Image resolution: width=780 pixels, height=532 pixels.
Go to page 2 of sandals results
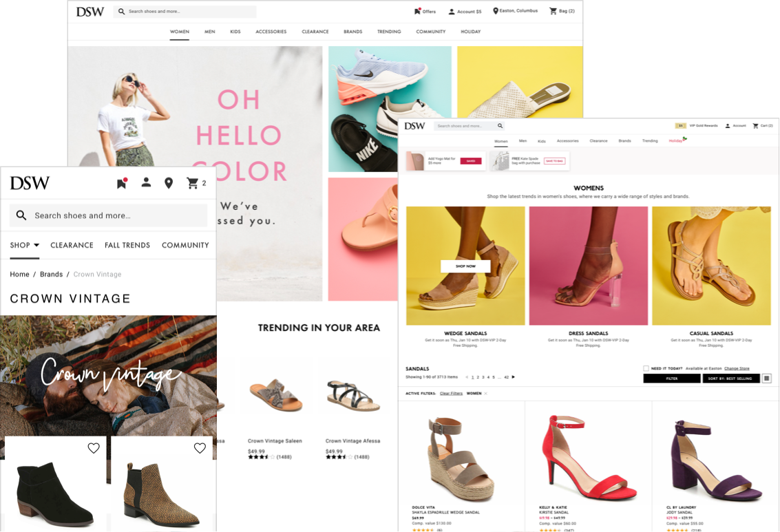[x=478, y=377]
